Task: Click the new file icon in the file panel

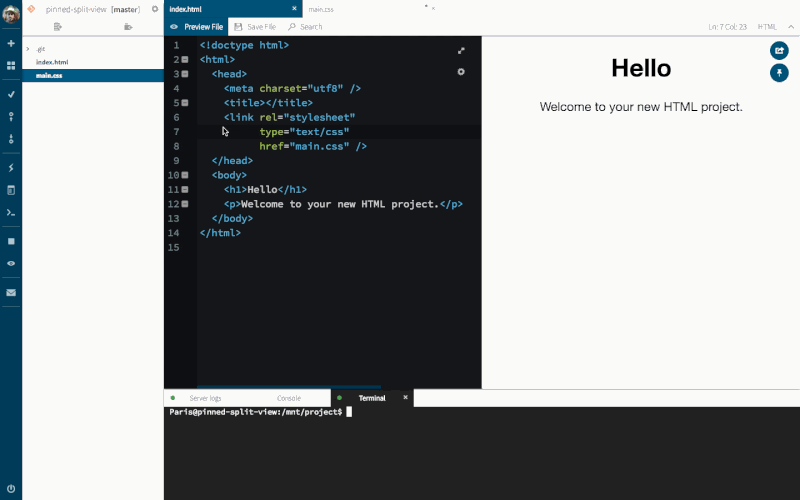Action: pos(58,27)
